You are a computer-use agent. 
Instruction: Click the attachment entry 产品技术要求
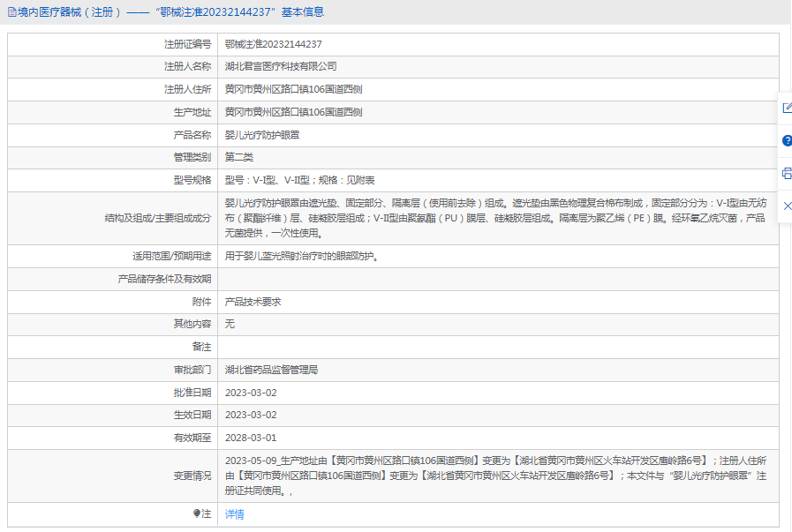(253, 302)
